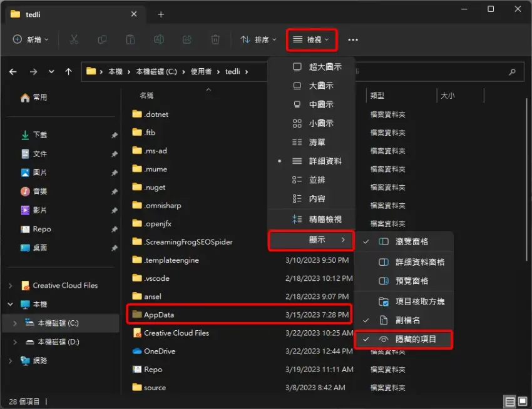Expand the Creative Cloud Files tree node

[10, 286]
